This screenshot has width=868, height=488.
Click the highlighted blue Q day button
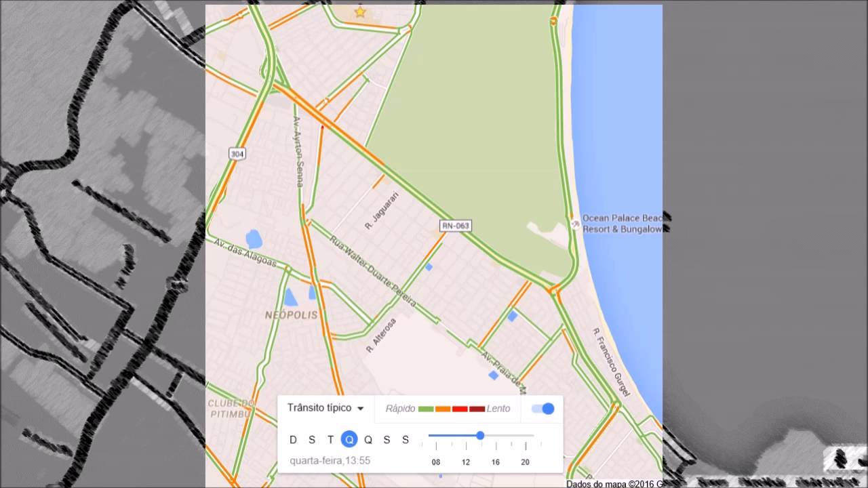pos(349,440)
